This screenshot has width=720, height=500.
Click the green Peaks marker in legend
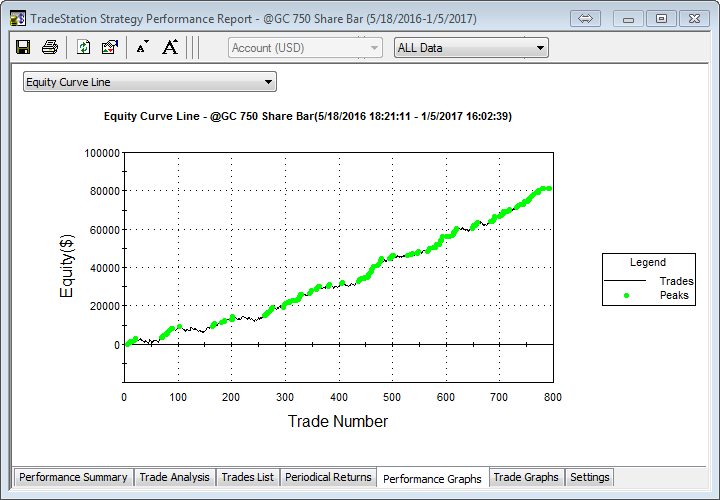[x=626, y=296]
